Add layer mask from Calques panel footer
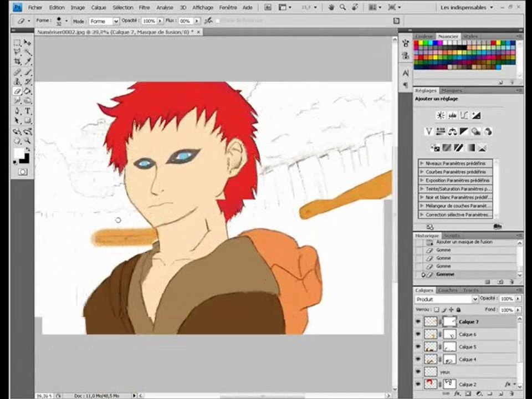The width and height of the screenshot is (532, 399). (x=468, y=394)
